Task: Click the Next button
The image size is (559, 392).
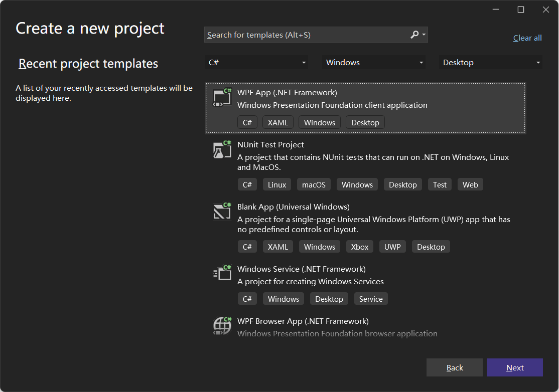Action: [515, 367]
